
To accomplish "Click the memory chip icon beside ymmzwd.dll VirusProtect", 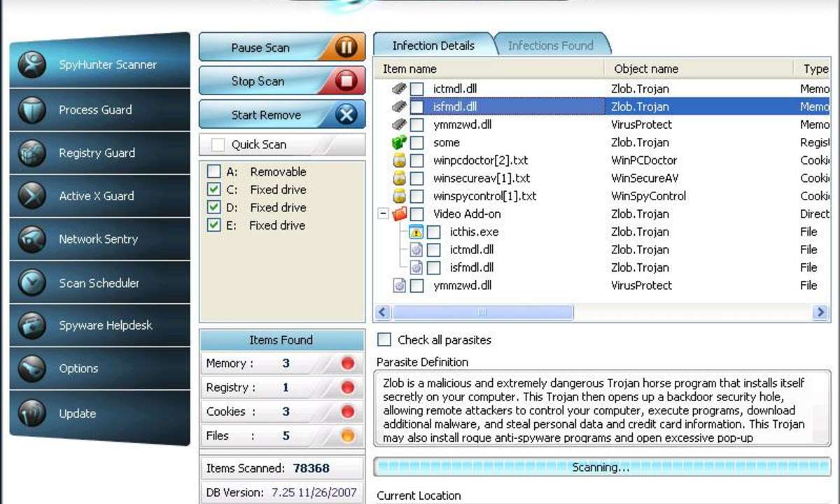I will [x=399, y=125].
